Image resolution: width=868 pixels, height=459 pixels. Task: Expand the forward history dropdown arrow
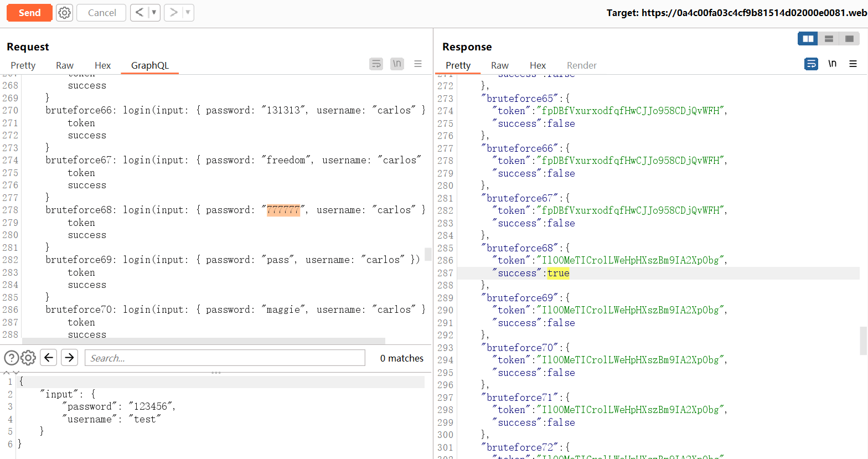tap(188, 13)
